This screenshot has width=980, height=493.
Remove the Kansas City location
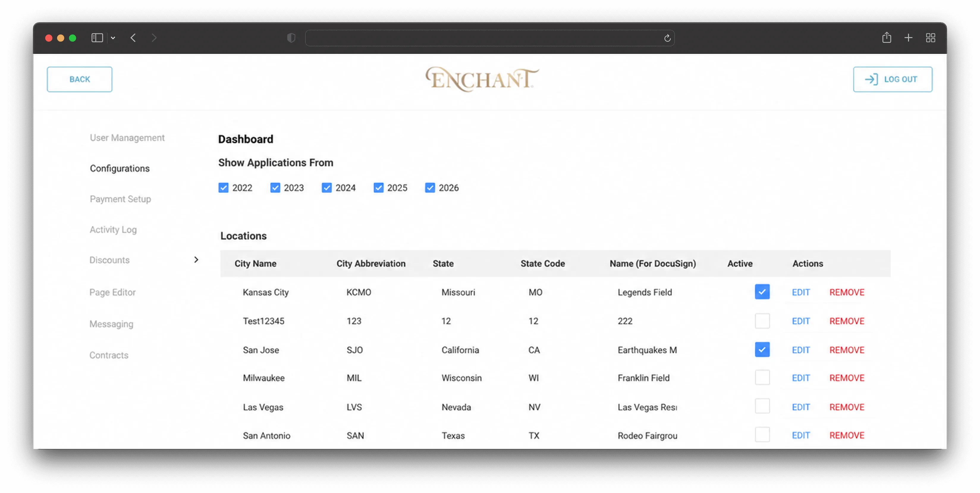pos(847,292)
